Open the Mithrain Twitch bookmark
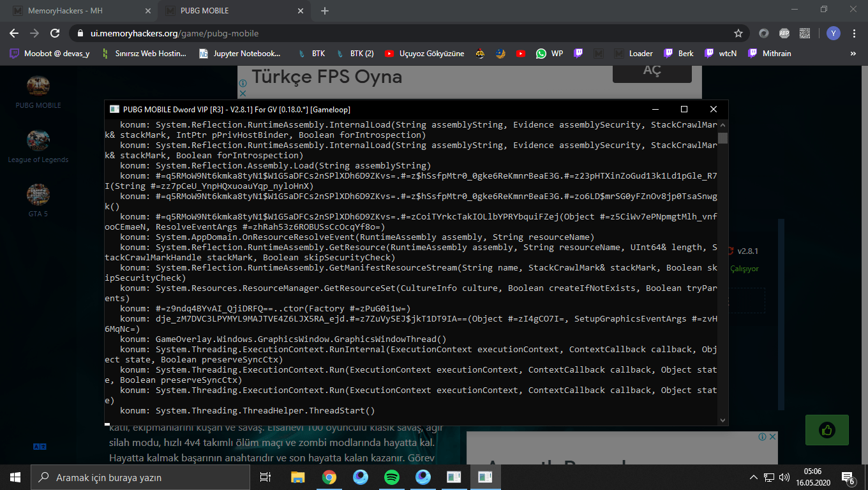868x490 pixels. click(769, 54)
